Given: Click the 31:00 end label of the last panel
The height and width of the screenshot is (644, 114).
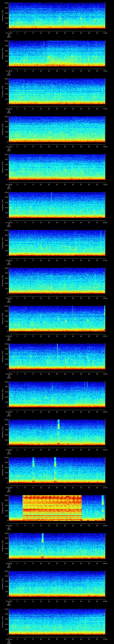Looking at the screenshot, I should (105, 639).
